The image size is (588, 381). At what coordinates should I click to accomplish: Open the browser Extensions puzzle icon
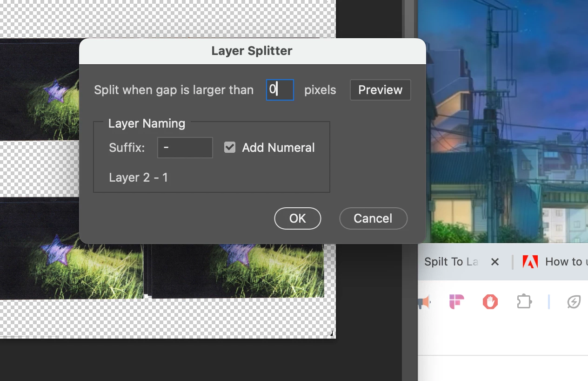[x=524, y=302]
